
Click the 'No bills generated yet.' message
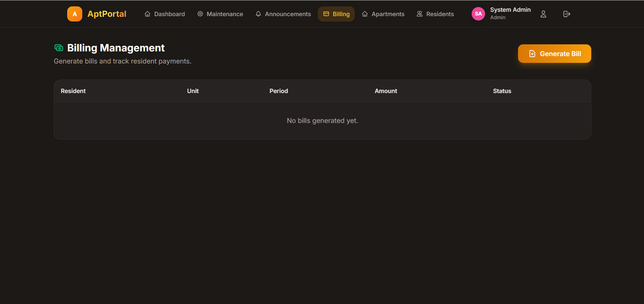[x=323, y=121]
